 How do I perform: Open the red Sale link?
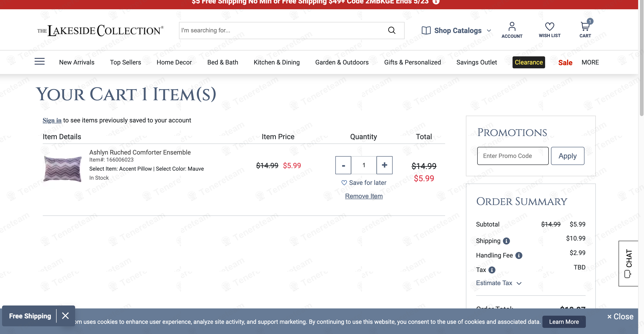coord(565,62)
